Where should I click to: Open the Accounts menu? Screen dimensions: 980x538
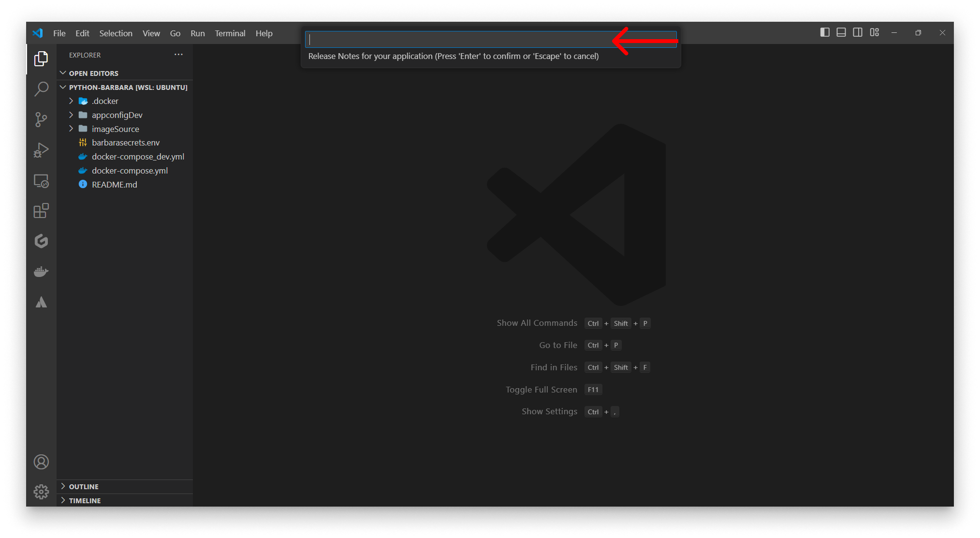(x=42, y=462)
